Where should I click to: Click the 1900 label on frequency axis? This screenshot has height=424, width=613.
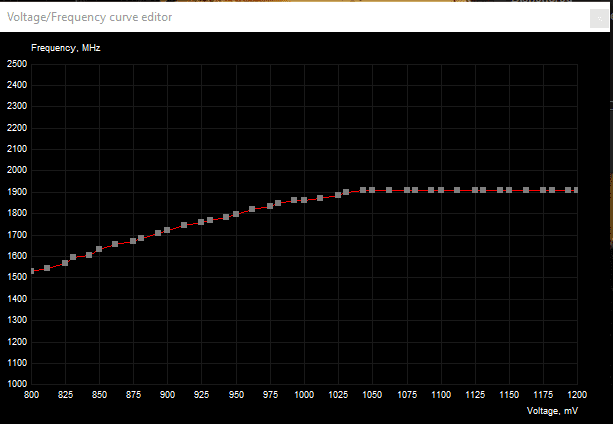pos(17,192)
